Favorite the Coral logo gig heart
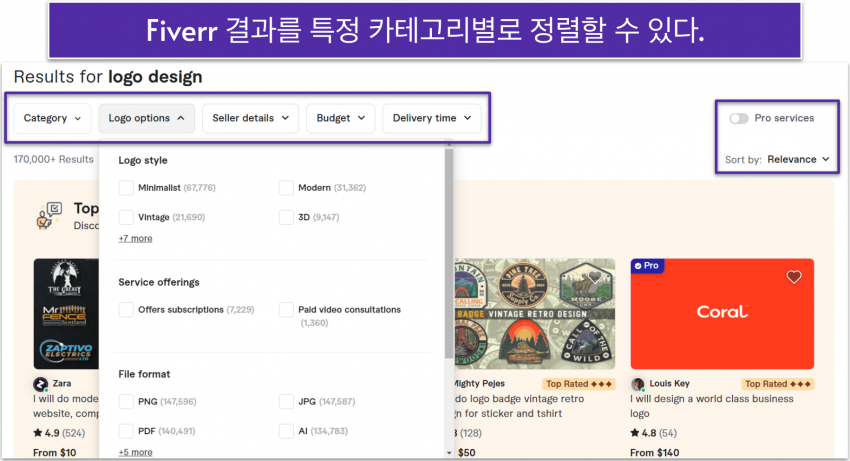The width and height of the screenshot is (850, 461). click(x=794, y=277)
